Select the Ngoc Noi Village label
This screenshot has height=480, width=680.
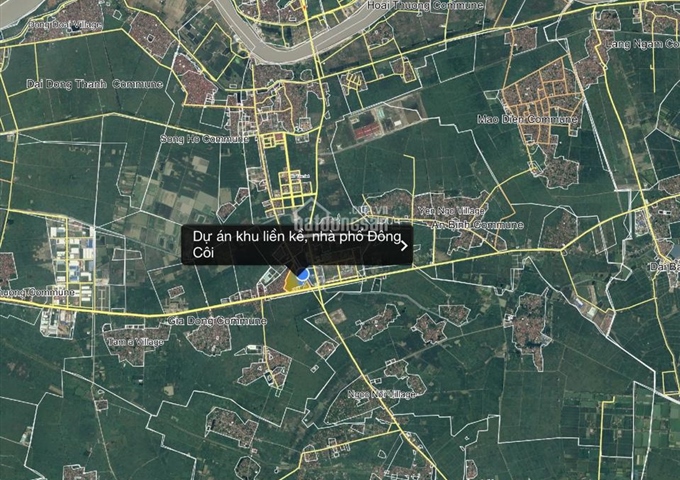[381, 394]
